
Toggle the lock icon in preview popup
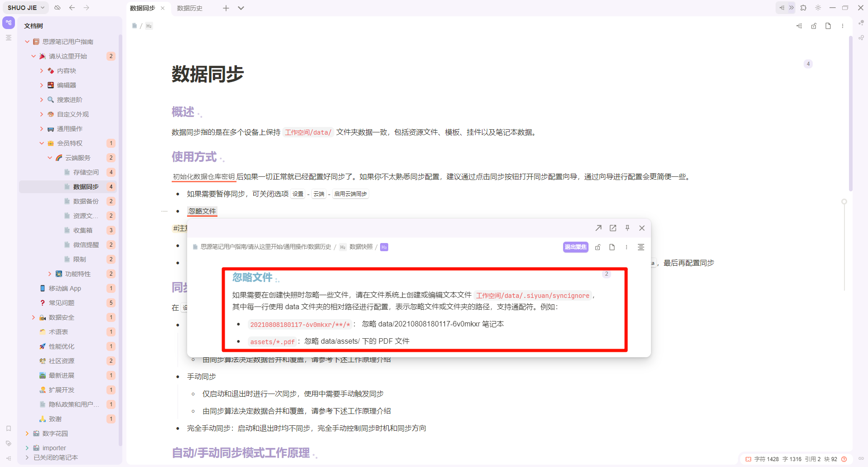598,247
